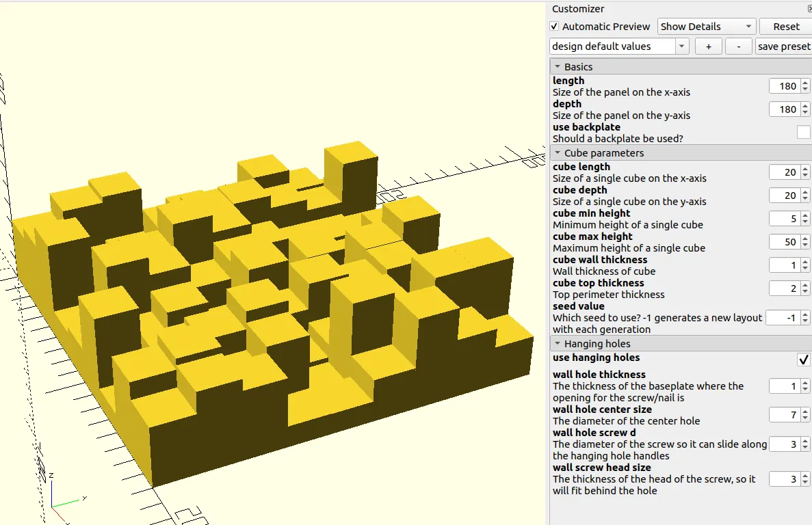Click the 'wall hole center size' label
Viewport: 812px width, 525px height.
click(602, 409)
